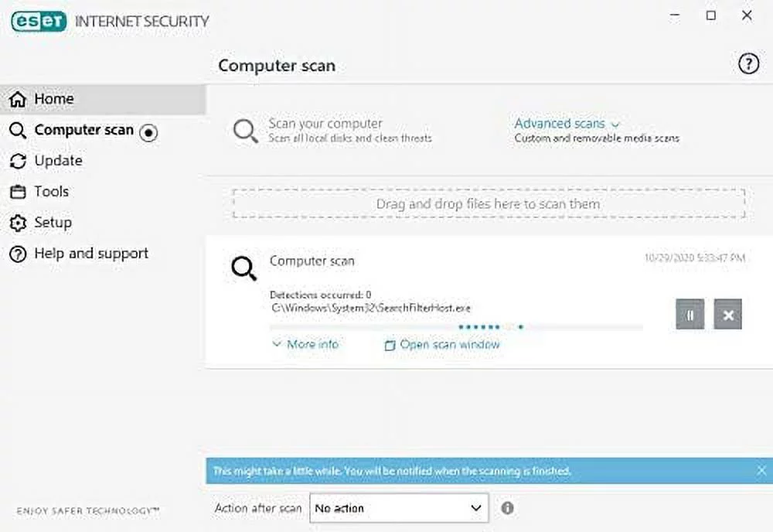Select the Home icon in the sidebar
The image size is (773, 532).
tap(17, 98)
